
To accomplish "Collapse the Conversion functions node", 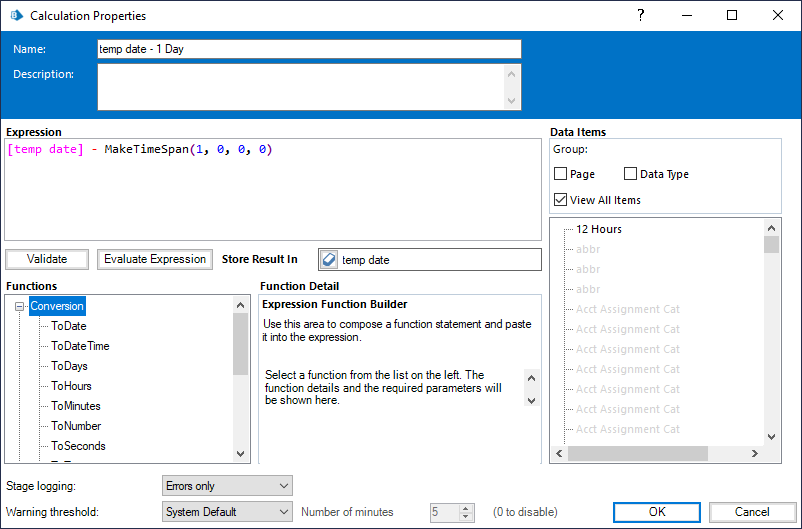I will point(19,306).
